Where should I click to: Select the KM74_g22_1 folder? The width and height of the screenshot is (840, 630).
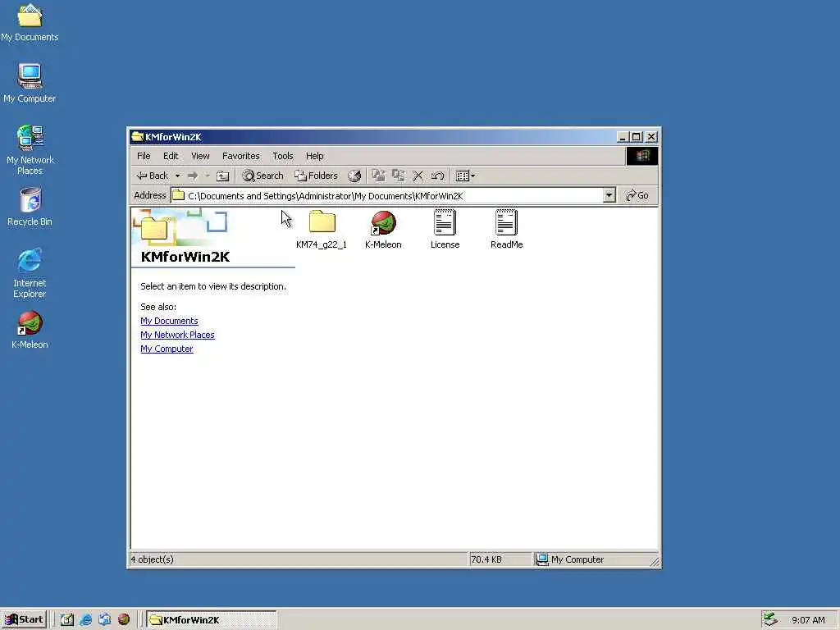coord(322,230)
